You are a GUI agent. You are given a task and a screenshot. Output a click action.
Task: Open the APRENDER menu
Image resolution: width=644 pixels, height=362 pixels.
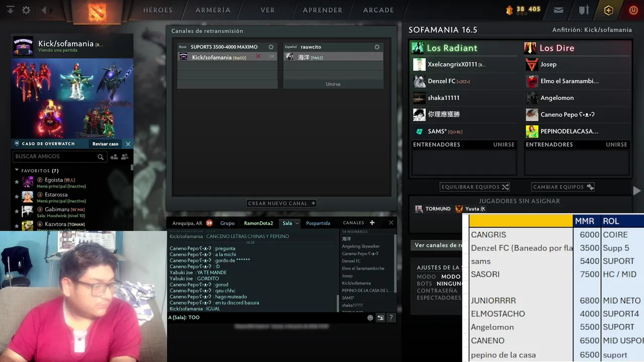coord(323,10)
